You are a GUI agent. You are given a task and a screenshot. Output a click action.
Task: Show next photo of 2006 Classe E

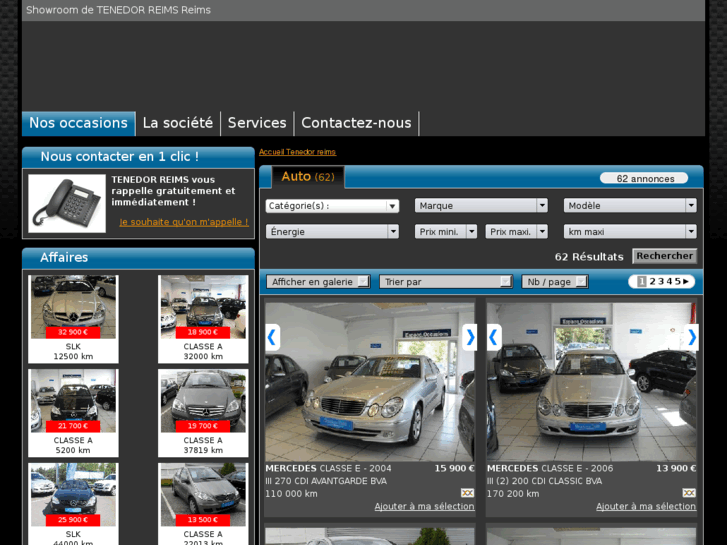tap(690, 337)
